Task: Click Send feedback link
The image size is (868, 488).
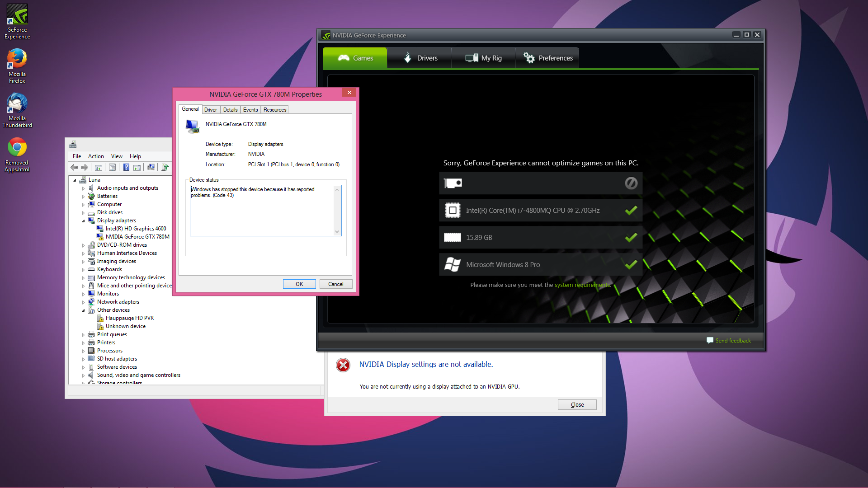Action: click(x=733, y=341)
